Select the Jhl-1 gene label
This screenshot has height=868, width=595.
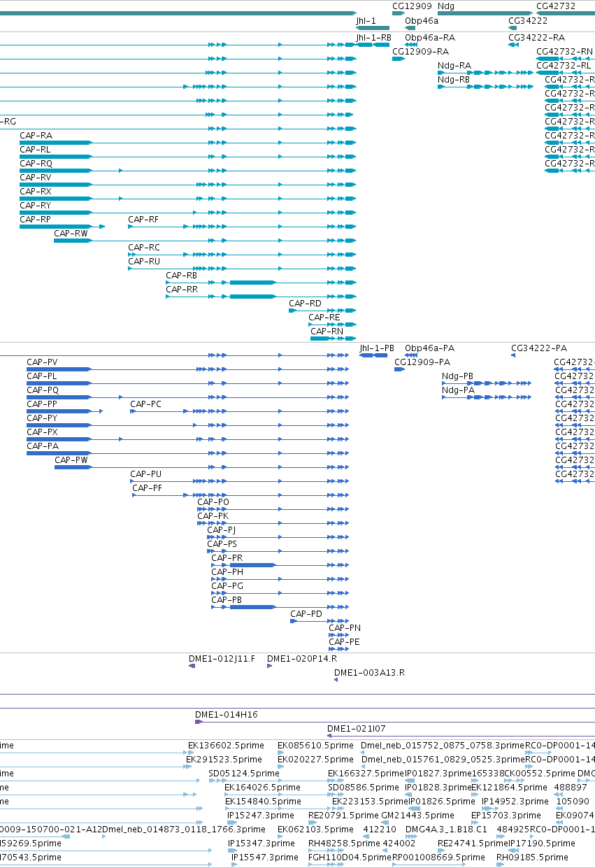(366, 21)
